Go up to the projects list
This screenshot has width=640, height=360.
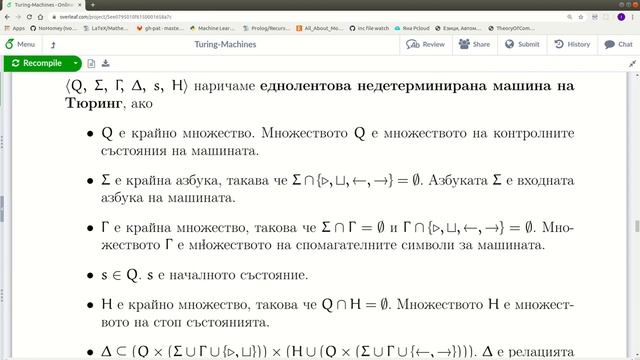pyautogui.click(x=53, y=45)
